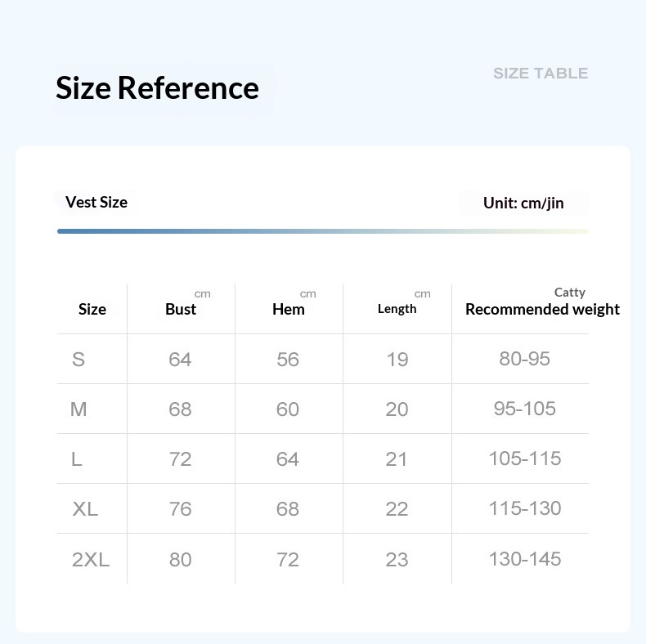Click the Recommended weight column header
Image resolution: width=646 pixels, height=644 pixels.
pyautogui.click(x=542, y=309)
